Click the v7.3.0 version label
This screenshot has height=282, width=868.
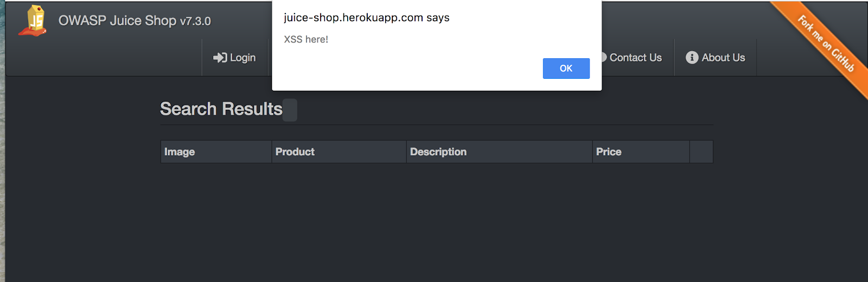coord(195,21)
